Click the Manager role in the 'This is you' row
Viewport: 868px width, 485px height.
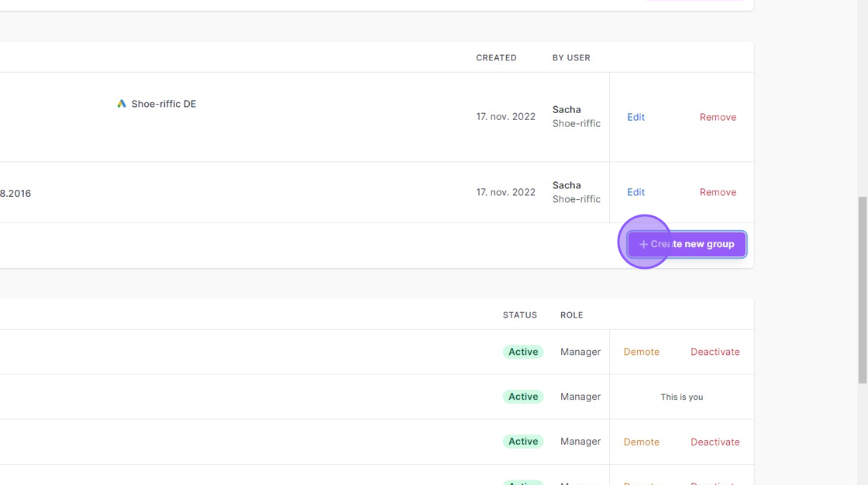point(580,397)
